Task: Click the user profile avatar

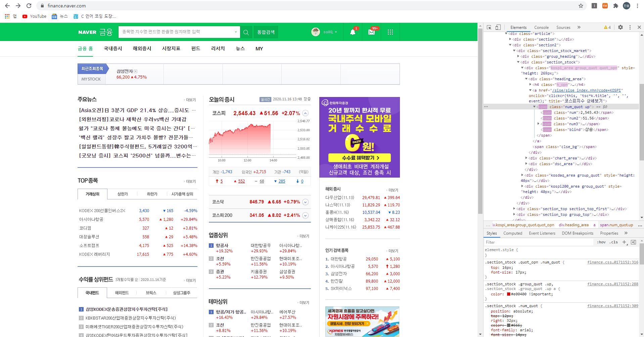Action: 316,32
